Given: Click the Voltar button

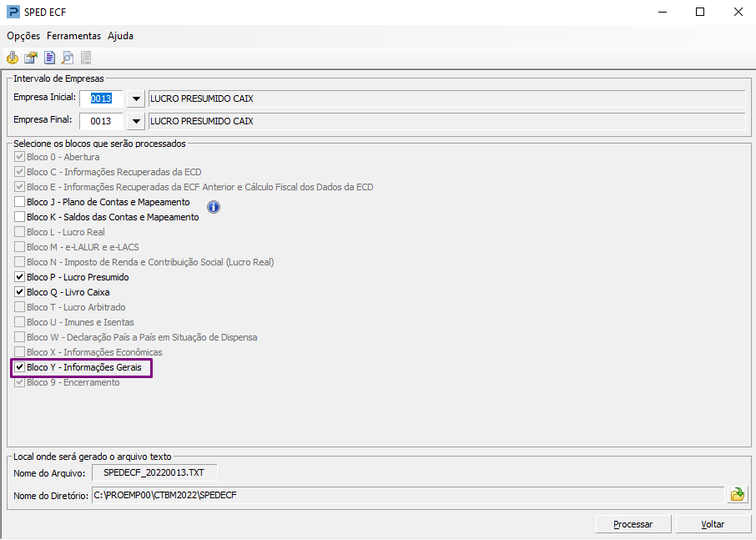Looking at the screenshot, I should pos(713,524).
